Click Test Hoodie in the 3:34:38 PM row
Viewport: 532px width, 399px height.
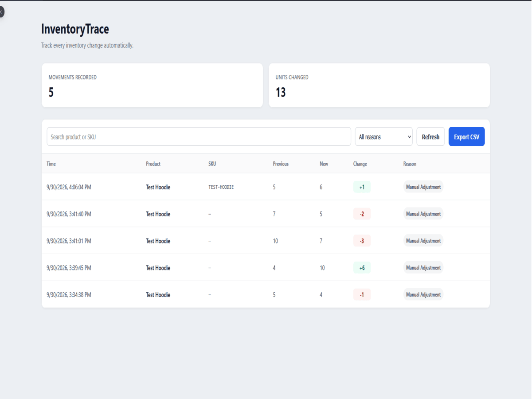[x=158, y=295]
